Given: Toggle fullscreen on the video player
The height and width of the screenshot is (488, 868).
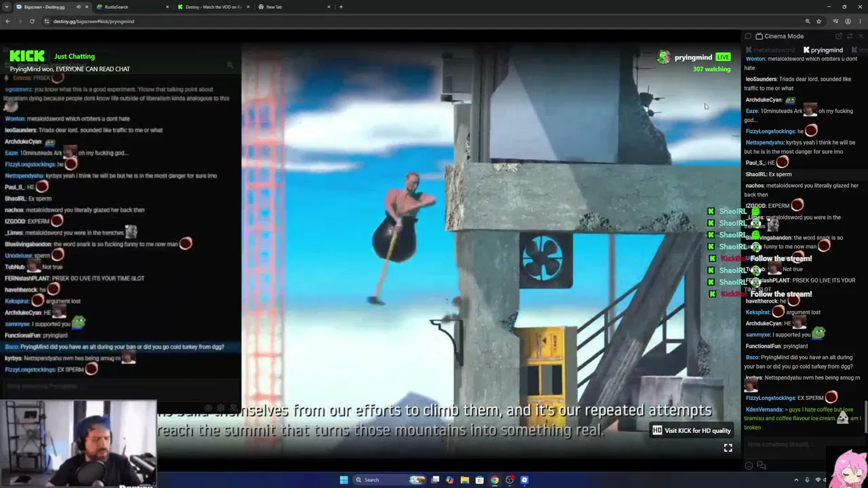Looking at the screenshot, I should tap(728, 447).
